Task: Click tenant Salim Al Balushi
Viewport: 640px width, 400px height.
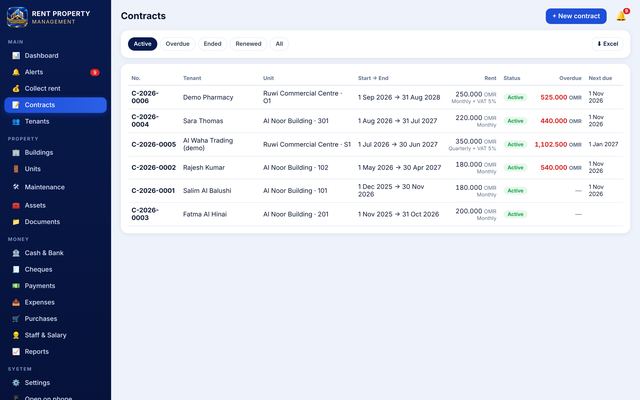Action: point(207,191)
